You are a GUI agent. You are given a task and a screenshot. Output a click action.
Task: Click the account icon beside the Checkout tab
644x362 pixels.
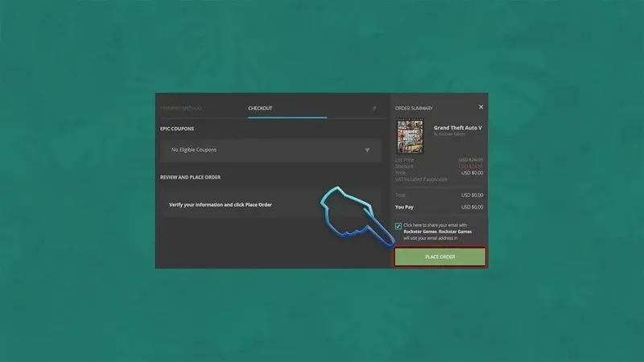(x=374, y=107)
